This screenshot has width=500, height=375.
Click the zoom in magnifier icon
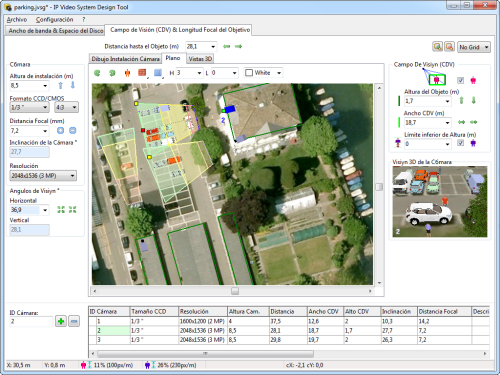coord(437,47)
